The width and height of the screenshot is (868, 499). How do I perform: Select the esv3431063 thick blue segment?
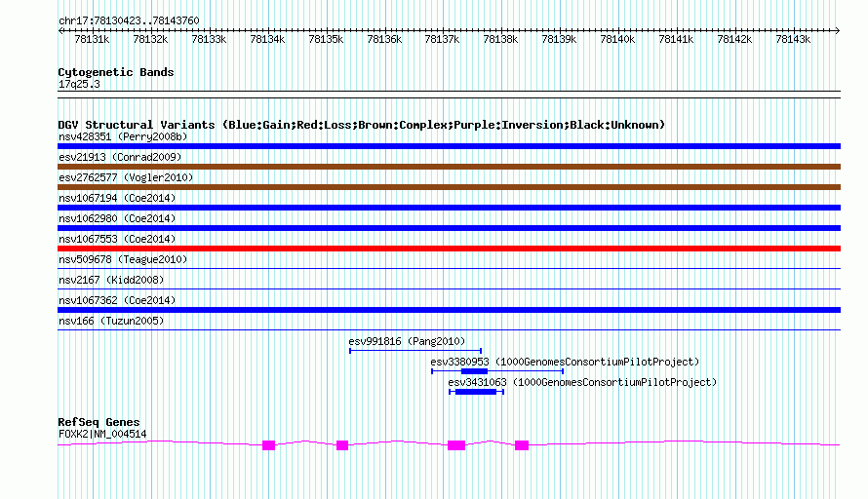(476, 392)
